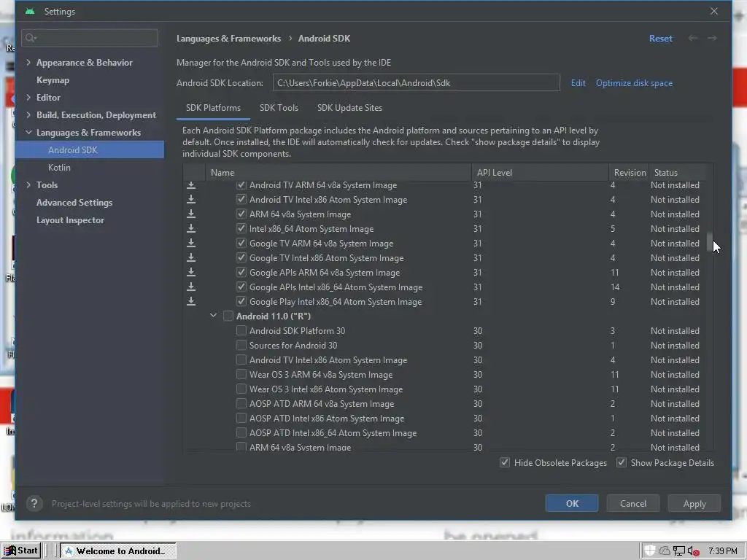Switch to SDK Tools tab
Image resolution: width=747 pixels, height=560 pixels.
click(x=279, y=108)
